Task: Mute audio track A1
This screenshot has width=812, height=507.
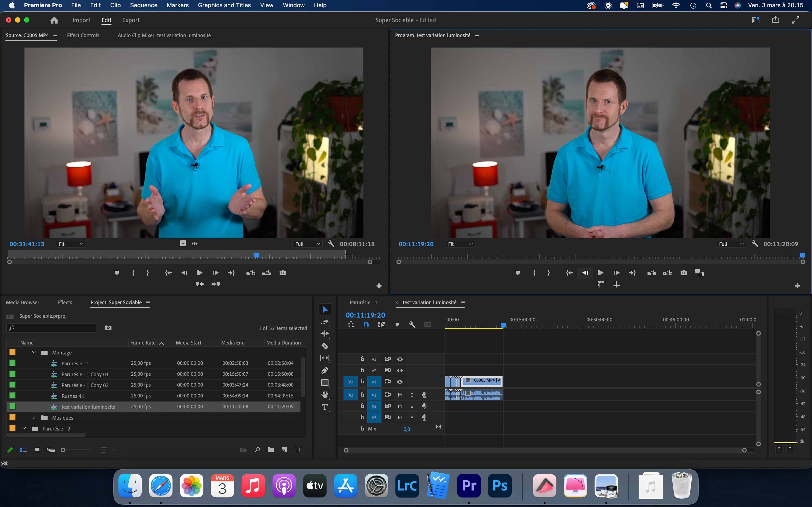Action: pyautogui.click(x=400, y=395)
